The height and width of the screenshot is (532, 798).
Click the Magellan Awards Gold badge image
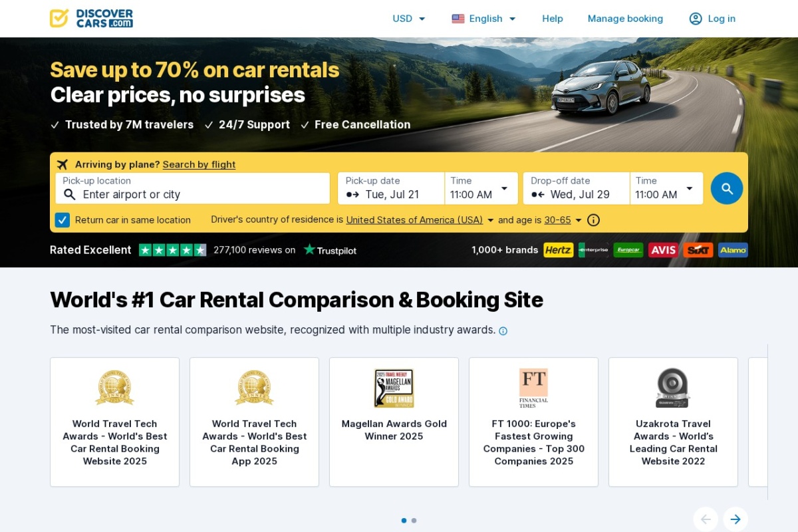point(394,388)
